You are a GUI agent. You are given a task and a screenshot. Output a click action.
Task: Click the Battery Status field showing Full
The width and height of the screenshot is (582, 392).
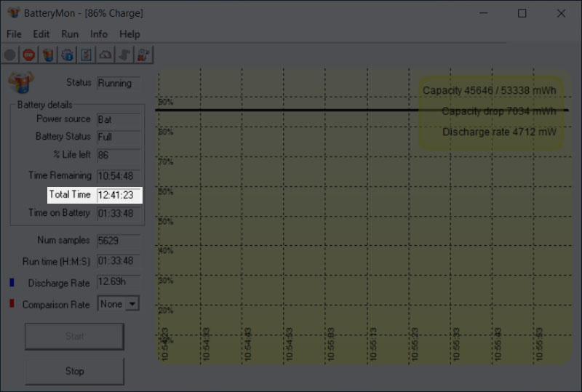(119, 137)
